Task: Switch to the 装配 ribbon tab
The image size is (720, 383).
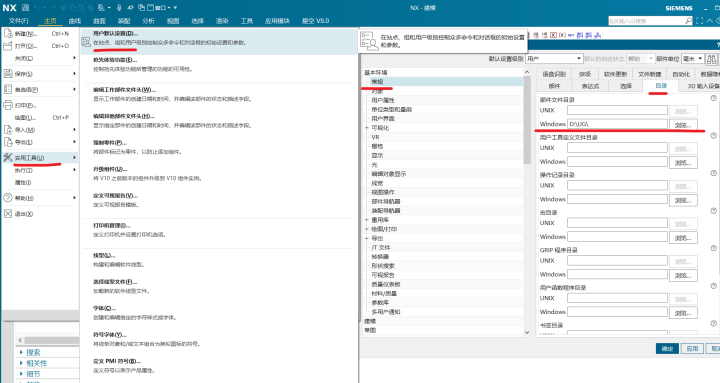Action: click(x=124, y=21)
